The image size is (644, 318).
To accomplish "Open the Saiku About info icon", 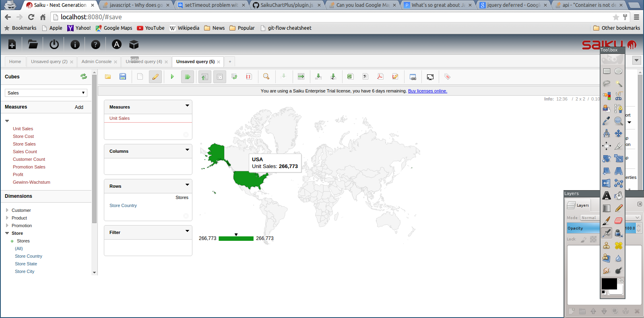I will coord(75,45).
